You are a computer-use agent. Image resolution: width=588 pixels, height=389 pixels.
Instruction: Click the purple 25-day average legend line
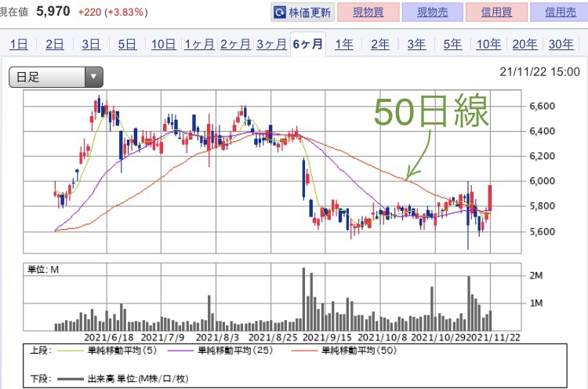point(180,351)
